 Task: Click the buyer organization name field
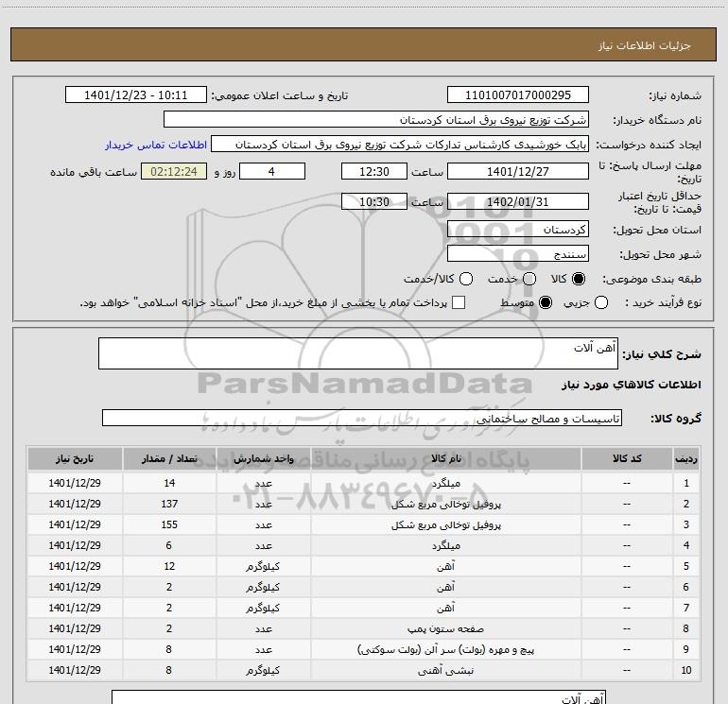pos(376,120)
